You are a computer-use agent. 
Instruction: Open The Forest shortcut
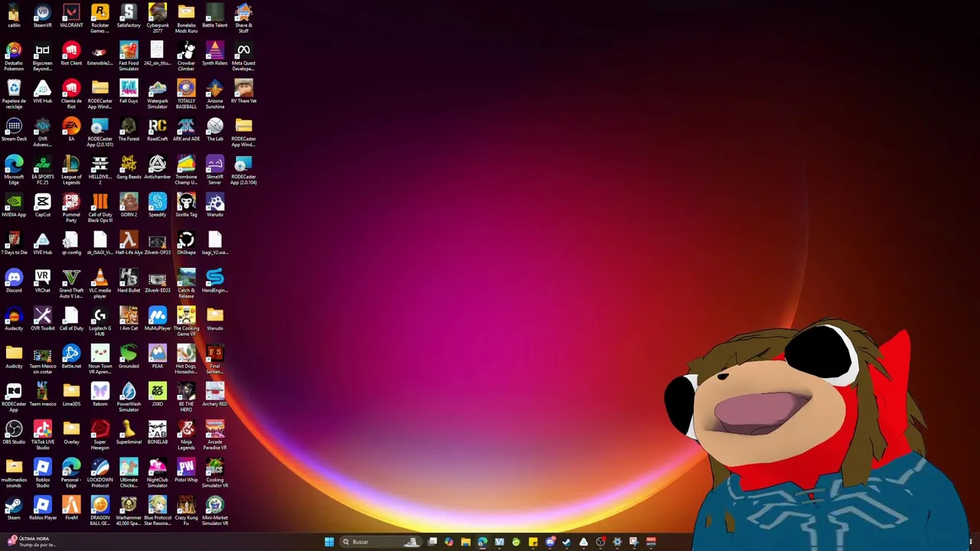click(129, 130)
